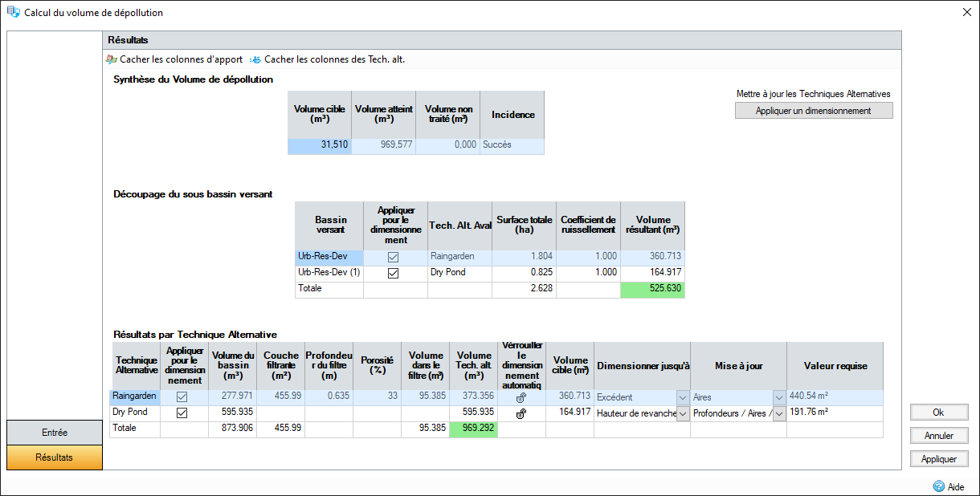Select the Volume cible value 31,510

coord(320,145)
